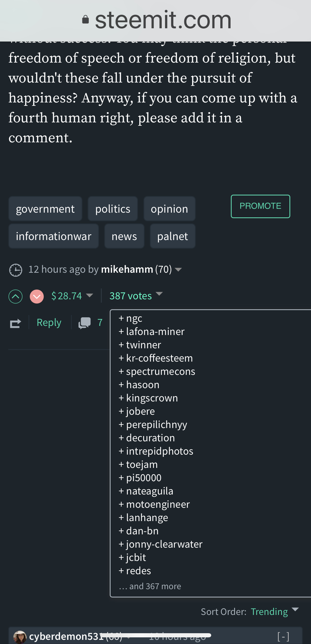Collapse the comment with [-] toggle
The height and width of the screenshot is (644, 311).
tap(283, 637)
